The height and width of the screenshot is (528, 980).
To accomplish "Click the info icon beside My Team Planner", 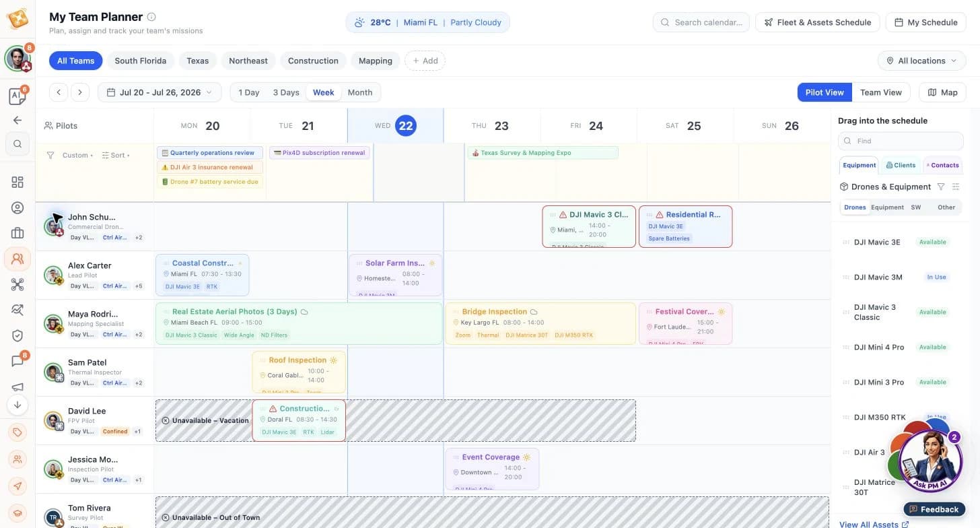I will (x=151, y=17).
